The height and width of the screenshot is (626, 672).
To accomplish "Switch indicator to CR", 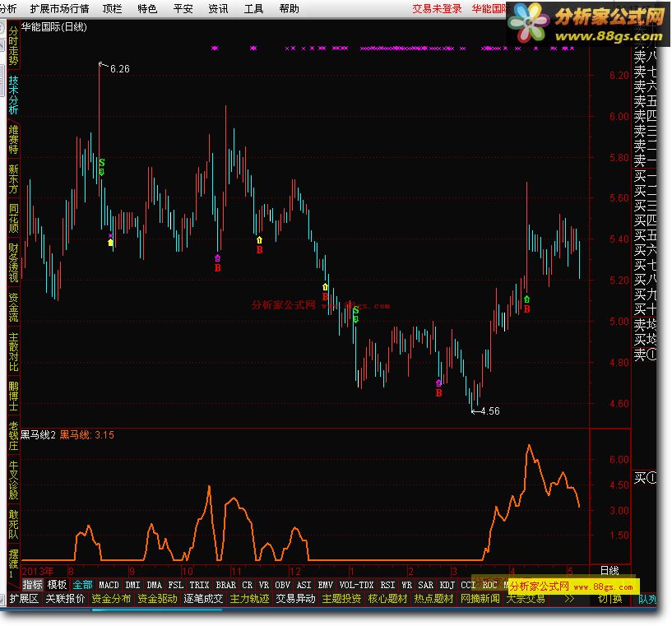I will [248, 585].
